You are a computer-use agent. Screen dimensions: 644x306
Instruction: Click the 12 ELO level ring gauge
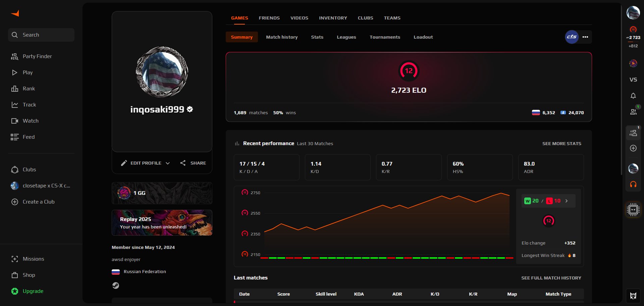click(409, 71)
